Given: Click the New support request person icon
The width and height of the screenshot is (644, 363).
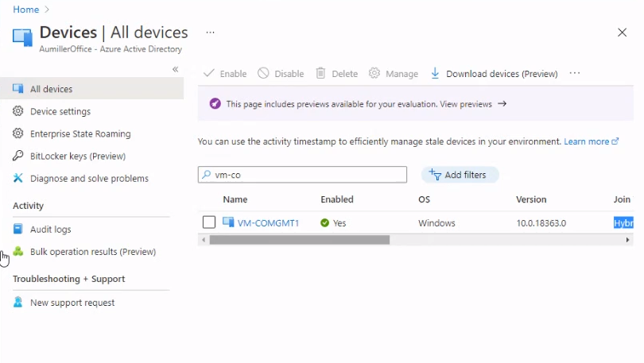Looking at the screenshot, I should point(18,303).
